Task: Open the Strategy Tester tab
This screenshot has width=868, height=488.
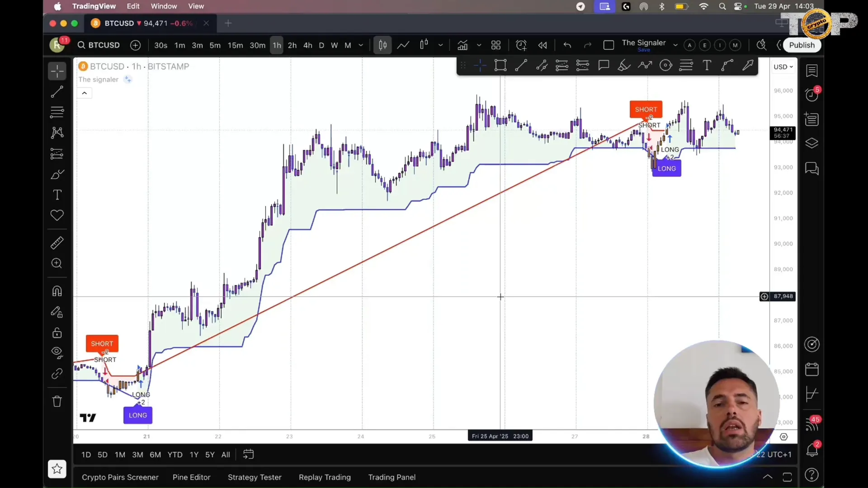Action: [x=255, y=477]
